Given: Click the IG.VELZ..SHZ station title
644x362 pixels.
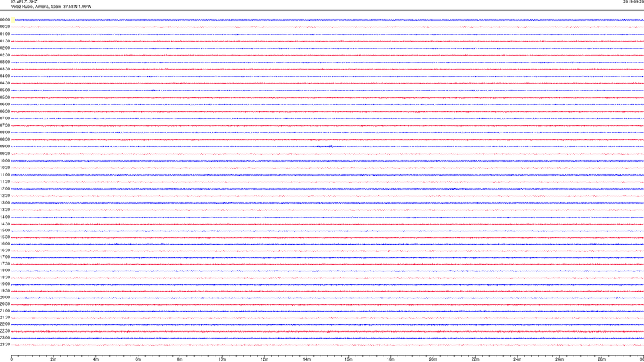Looking at the screenshot, I should pyautogui.click(x=24, y=1).
